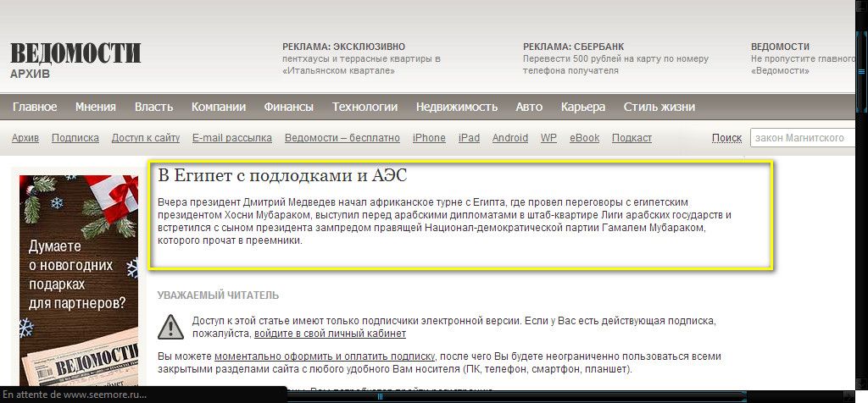Open the Главное section
This screenshot has height=403, width=868.
[35, 108]
